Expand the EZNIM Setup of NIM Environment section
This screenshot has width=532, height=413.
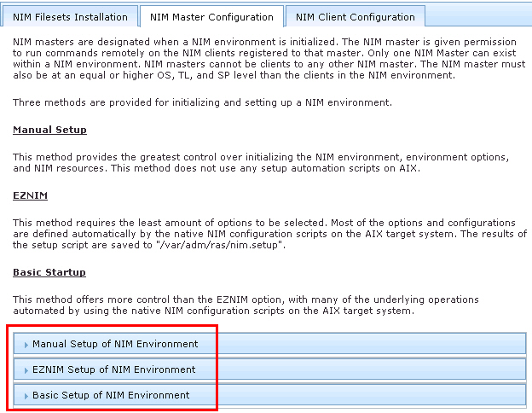tap(114, 369)
